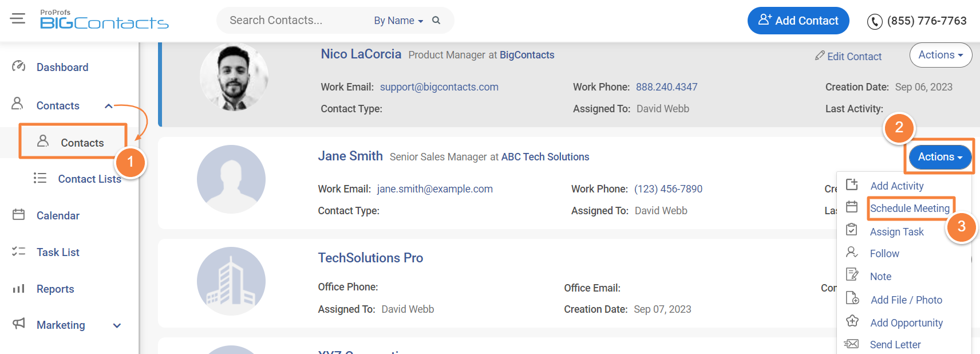Click the Add Contact button
This screenshot has height=354, width=980.
click(799, 21)
